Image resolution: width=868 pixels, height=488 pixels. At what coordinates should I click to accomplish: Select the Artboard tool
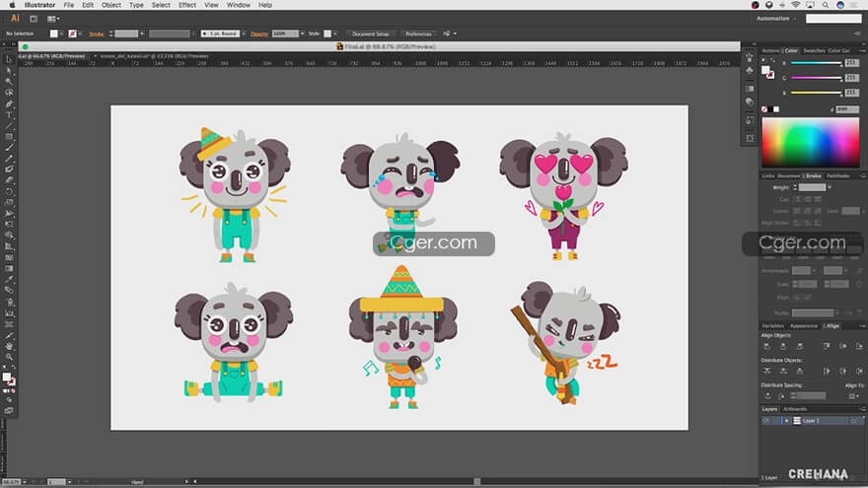tap(9, 323)
